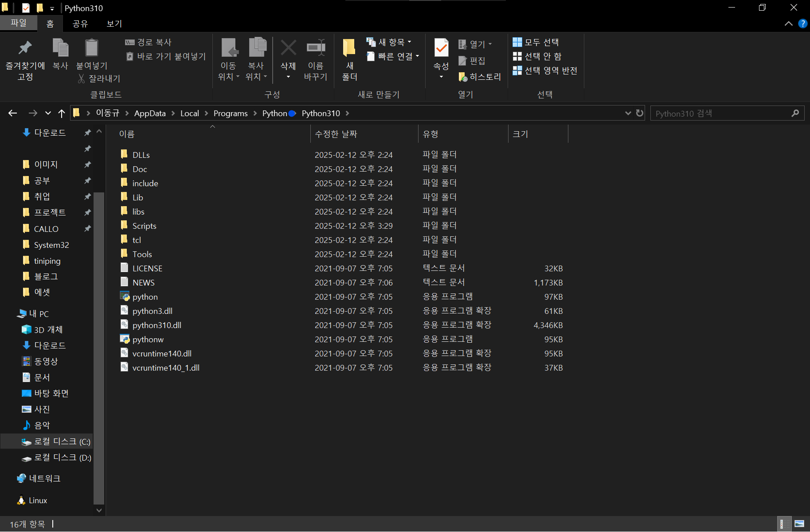810x532 pixels.
Task: Click Edit (편집) in ribbon
Action: 472,61
